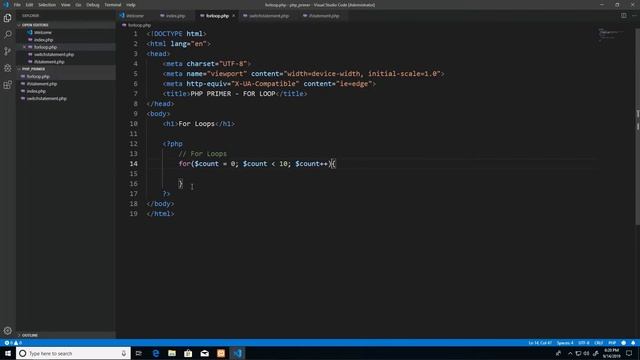Image resolution: width=640 pixels, height=360 pixels.
Task: Select Welcome in Open Editors
Action: 43,33
